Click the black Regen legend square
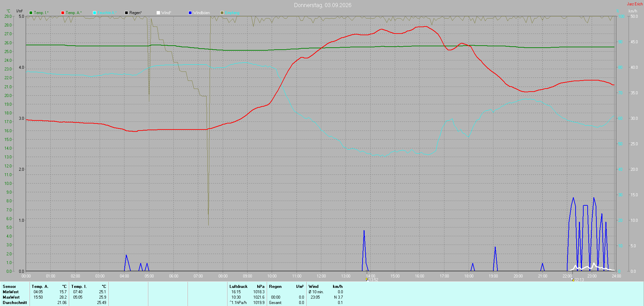The width and height of the screenshot is (644, 306). tap(126, 13)
